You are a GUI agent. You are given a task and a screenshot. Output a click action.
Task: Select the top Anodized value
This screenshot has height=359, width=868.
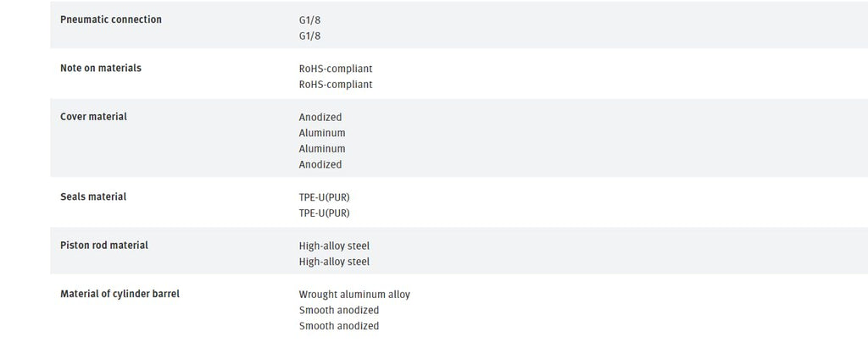pos(320,118)
